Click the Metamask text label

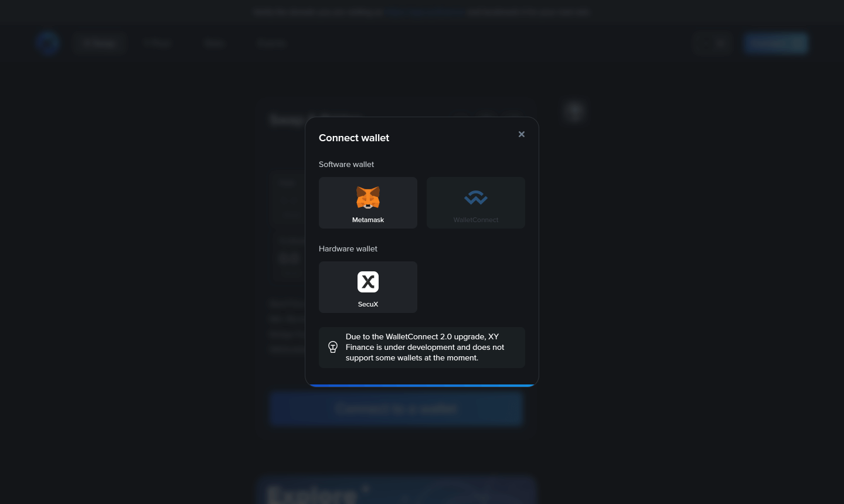[x=368, y=220]
